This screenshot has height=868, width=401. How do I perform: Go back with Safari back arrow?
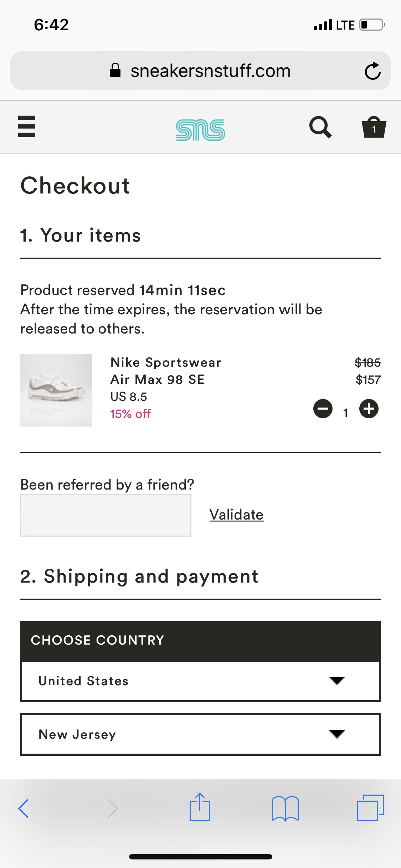[24, 808]
